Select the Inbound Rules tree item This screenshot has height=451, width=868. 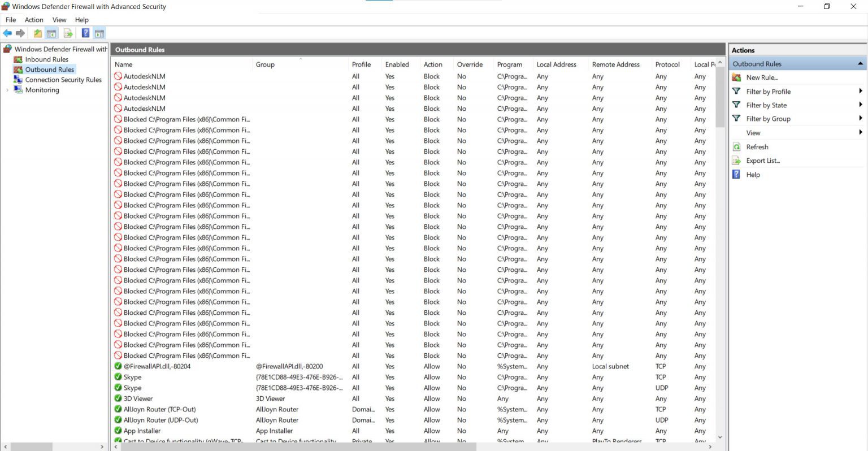tap(46, 59)
